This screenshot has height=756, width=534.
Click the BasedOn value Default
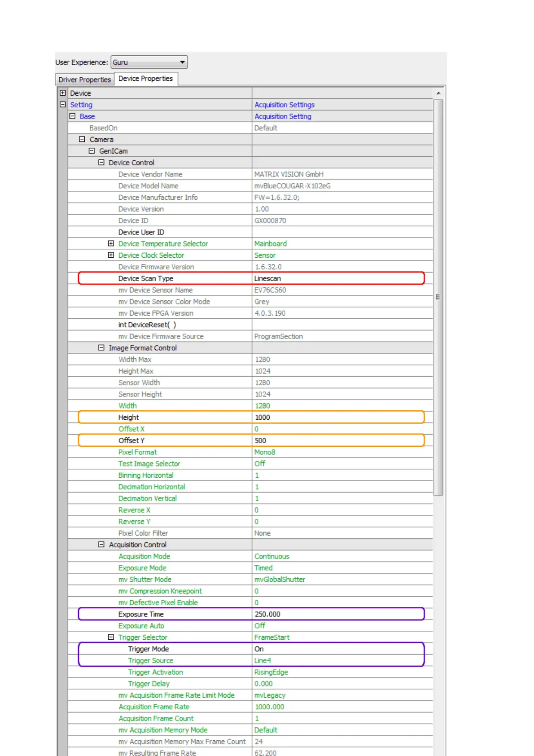[266, 128]
